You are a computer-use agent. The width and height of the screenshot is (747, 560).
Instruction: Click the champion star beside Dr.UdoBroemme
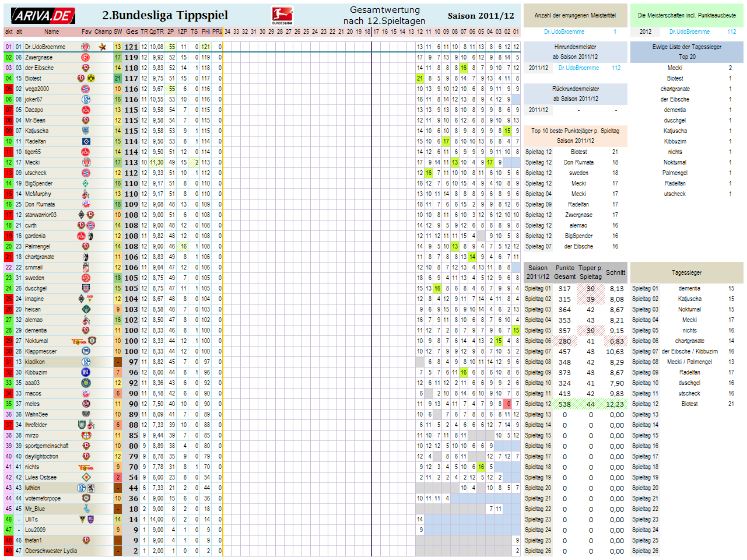[x=103, y=47]
